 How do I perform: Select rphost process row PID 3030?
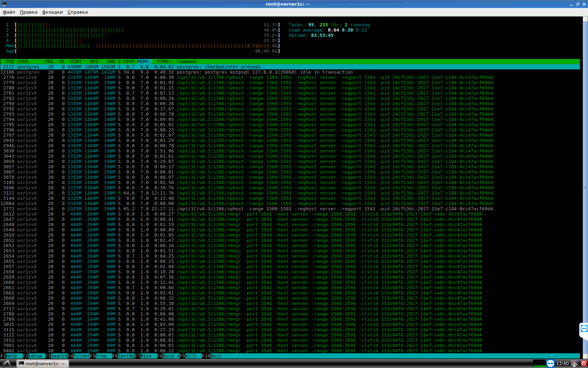point(290,151)
